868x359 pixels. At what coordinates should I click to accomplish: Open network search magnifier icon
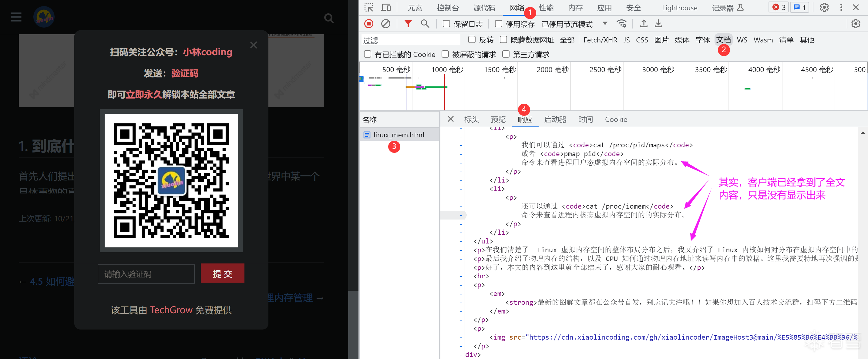(425, 24)
